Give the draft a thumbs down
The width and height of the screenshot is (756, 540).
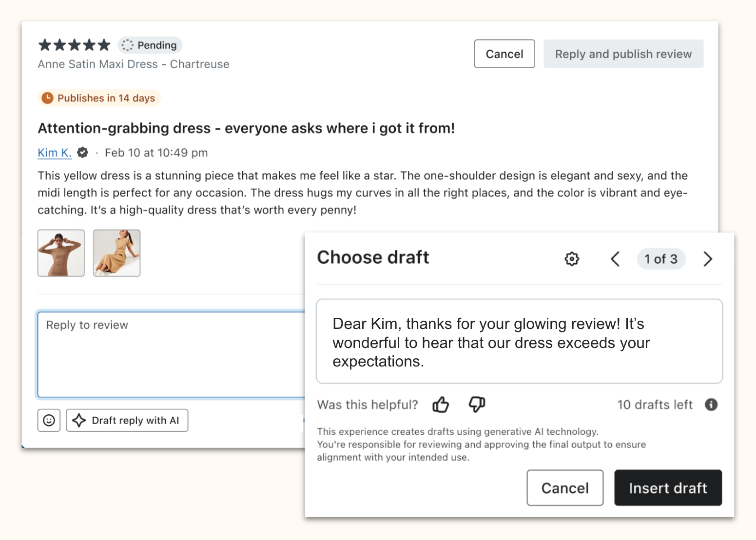click(476, 405)
